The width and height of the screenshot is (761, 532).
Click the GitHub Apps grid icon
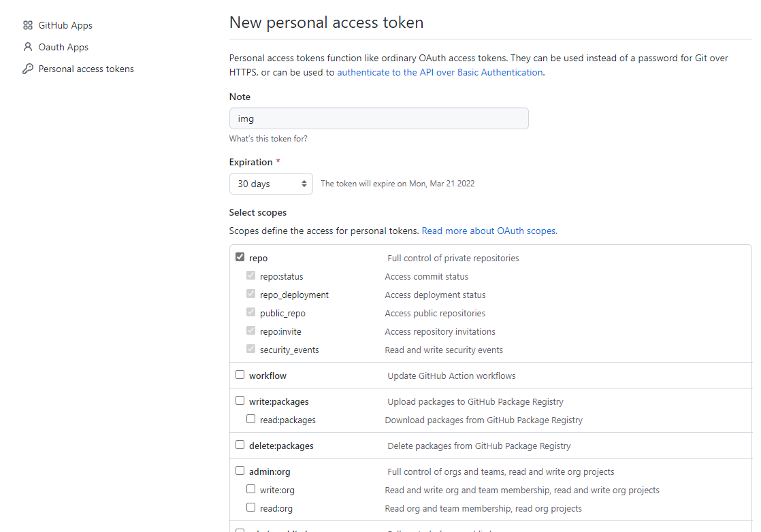point(28,25)
